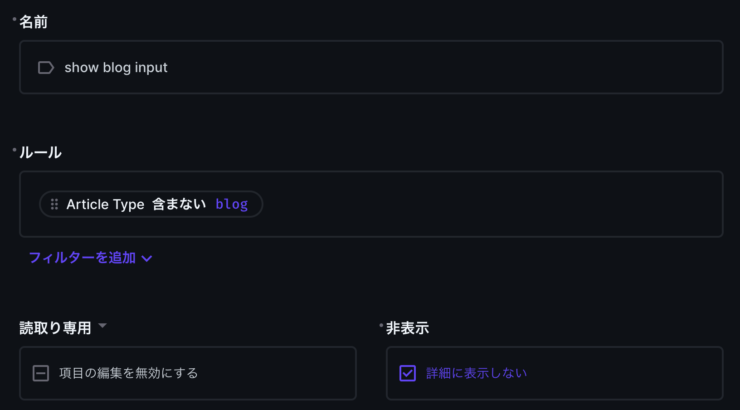Click the 読取り専用 heading label

click(x=55, y=328)
